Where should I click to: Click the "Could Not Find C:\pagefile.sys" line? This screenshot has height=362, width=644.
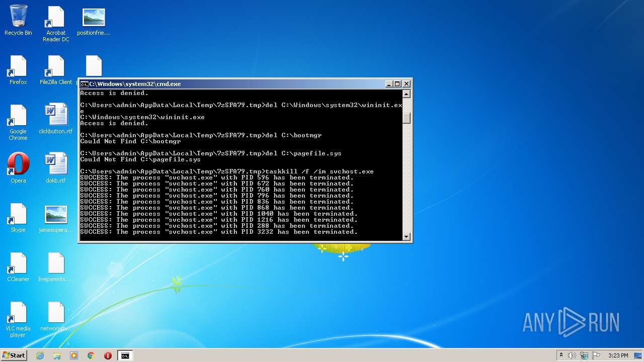140,159
